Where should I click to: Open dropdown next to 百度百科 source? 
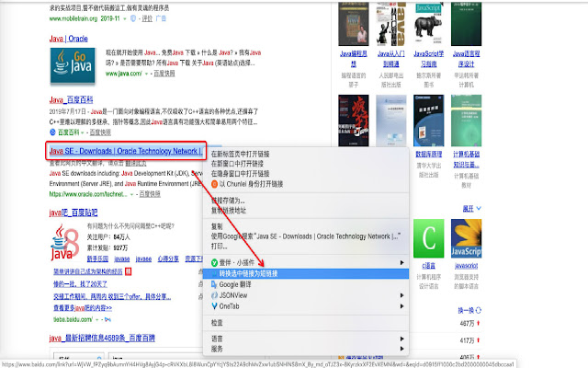pyautogui.click(x=83, y=132)
